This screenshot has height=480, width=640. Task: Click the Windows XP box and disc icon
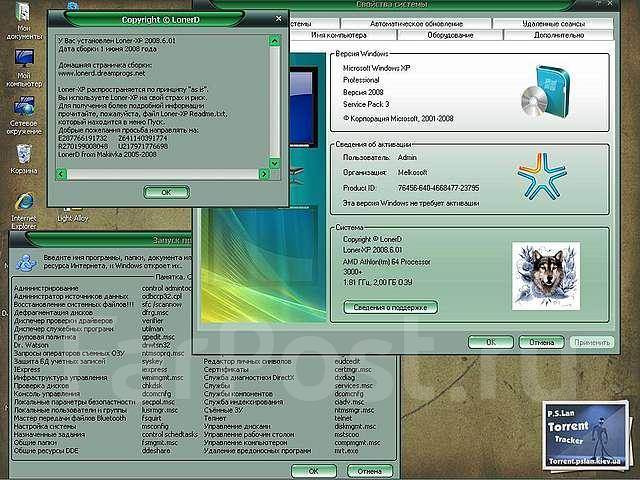click(x=541, y=90)
